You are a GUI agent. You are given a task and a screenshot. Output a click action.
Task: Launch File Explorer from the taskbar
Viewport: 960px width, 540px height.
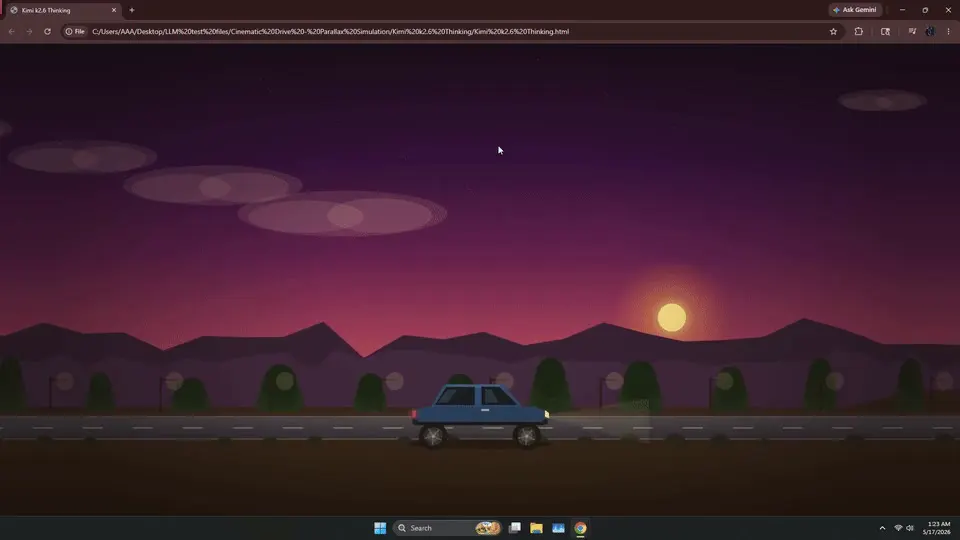[536, 528]
